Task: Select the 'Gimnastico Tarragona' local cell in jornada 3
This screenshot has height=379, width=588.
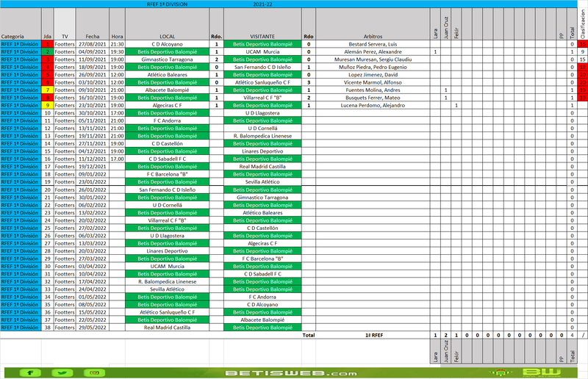Action: (x=167, y=59)
